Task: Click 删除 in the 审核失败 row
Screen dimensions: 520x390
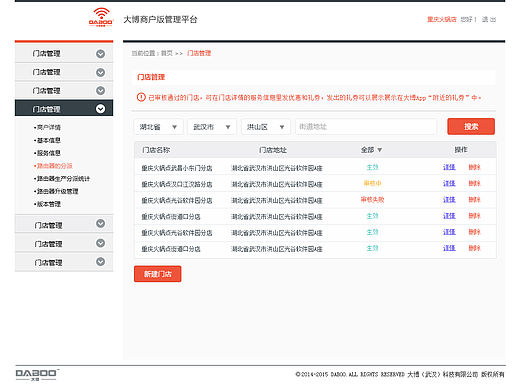Action: pyautogui.click(x=474, y=200)
